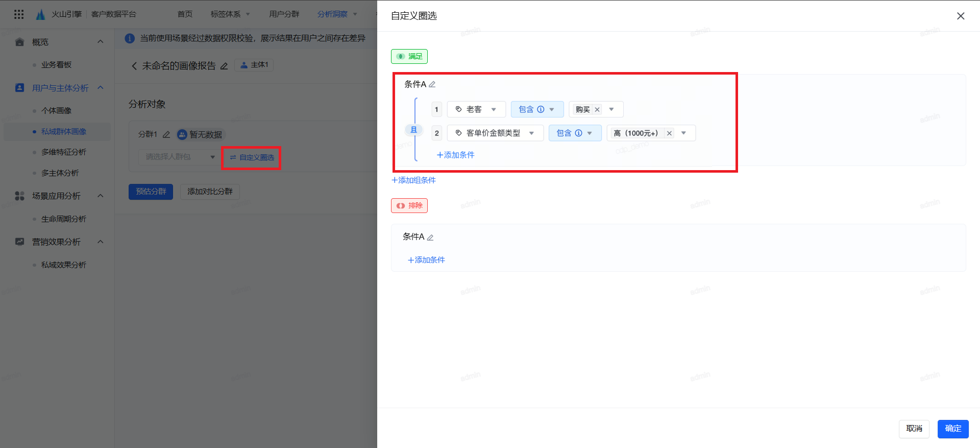
Task: Toggle the 且 logic connector
Action: (x=414, y=130)
